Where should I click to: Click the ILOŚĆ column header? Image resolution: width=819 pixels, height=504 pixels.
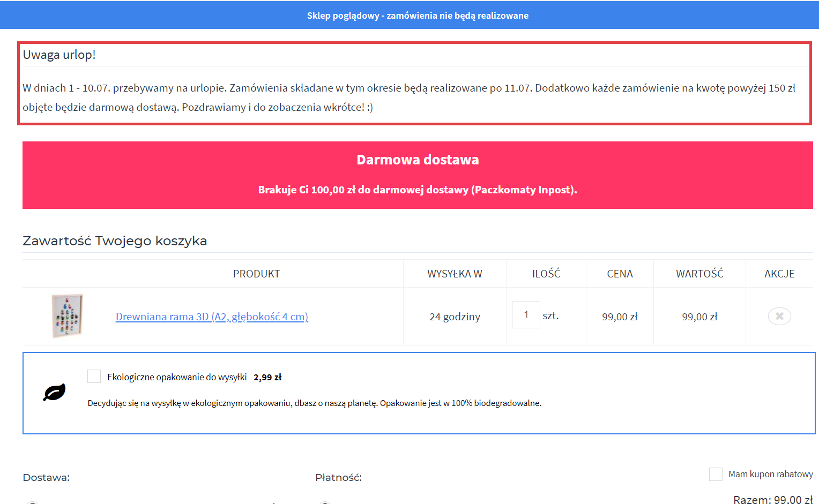[546, 274]
